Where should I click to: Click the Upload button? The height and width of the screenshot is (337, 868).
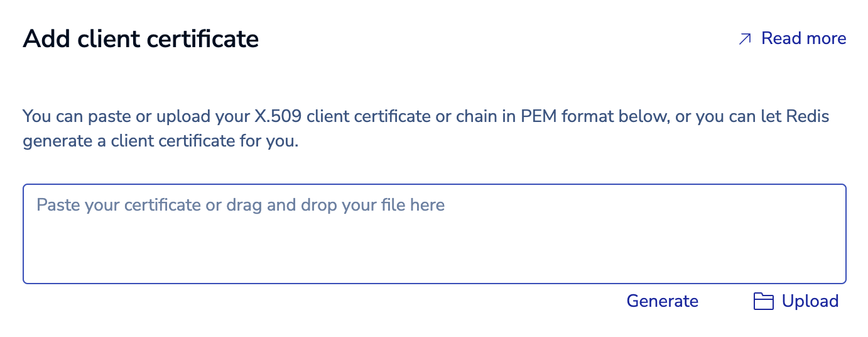point(796,302)
